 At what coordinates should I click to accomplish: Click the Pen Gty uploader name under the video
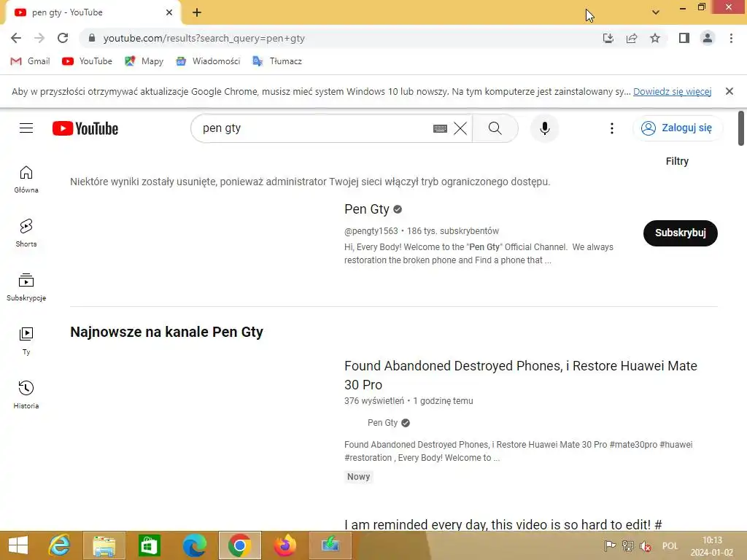[x=382, y=423]
